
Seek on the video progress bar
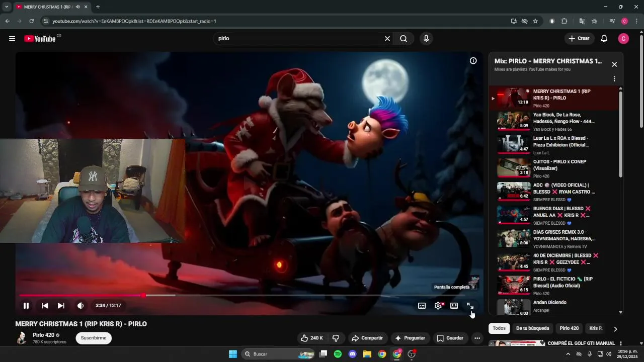249,295
